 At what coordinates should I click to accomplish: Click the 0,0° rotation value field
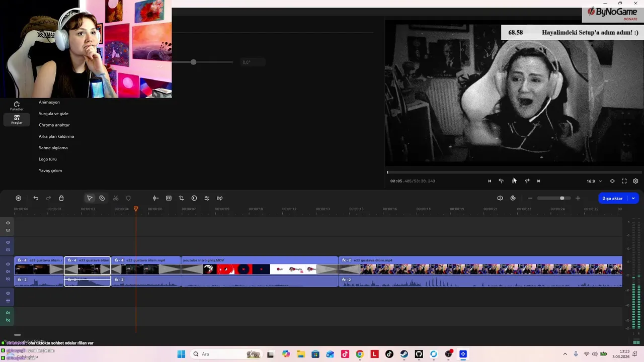pos(252,62)
